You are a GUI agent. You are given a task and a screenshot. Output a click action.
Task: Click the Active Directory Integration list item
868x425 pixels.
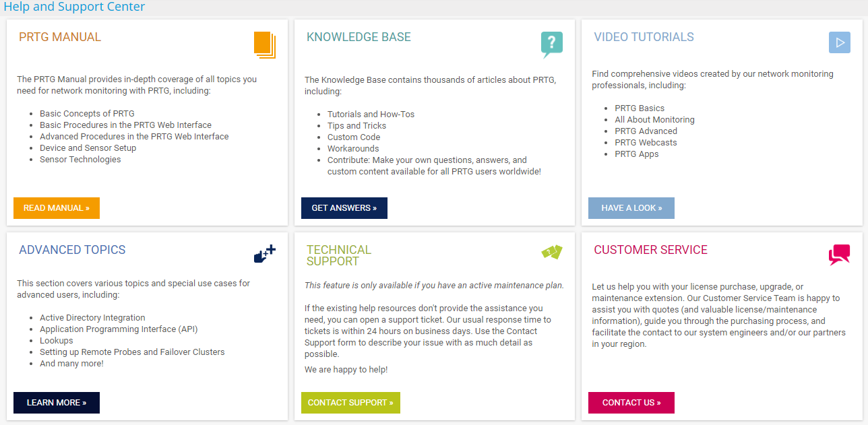92,318
